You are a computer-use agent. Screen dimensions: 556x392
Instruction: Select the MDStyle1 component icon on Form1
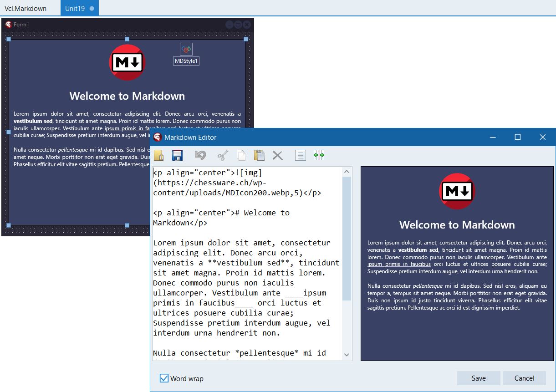pos(186,49)
